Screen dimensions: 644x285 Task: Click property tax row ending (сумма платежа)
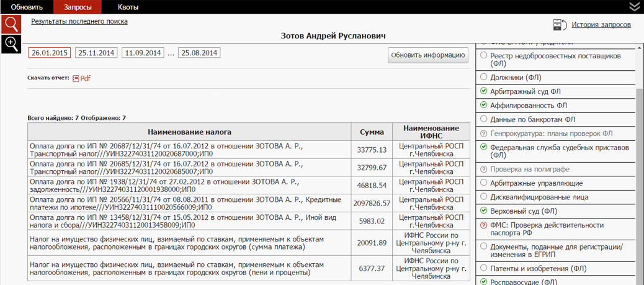[x=249, y=243]
